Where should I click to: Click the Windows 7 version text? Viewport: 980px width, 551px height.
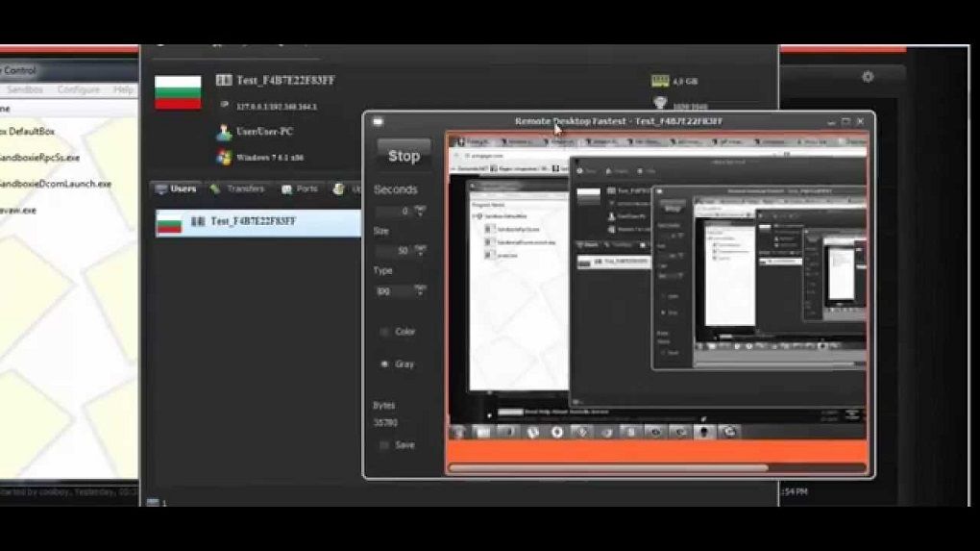click(270, 158)
